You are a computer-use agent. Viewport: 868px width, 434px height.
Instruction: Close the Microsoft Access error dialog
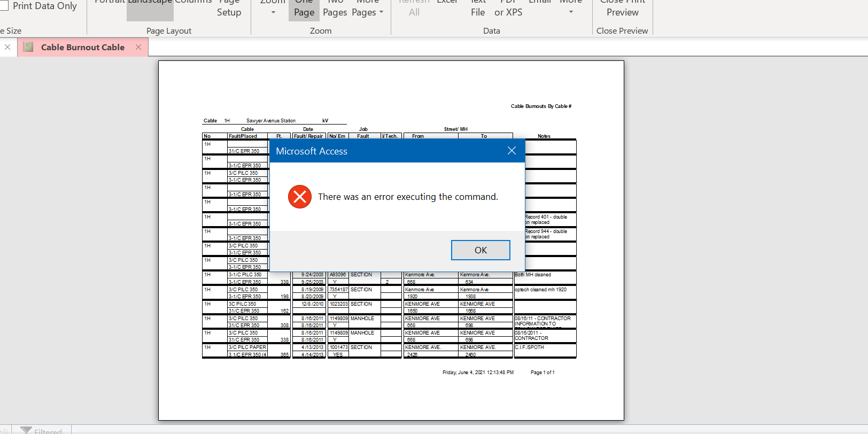(x=511, y=151)
